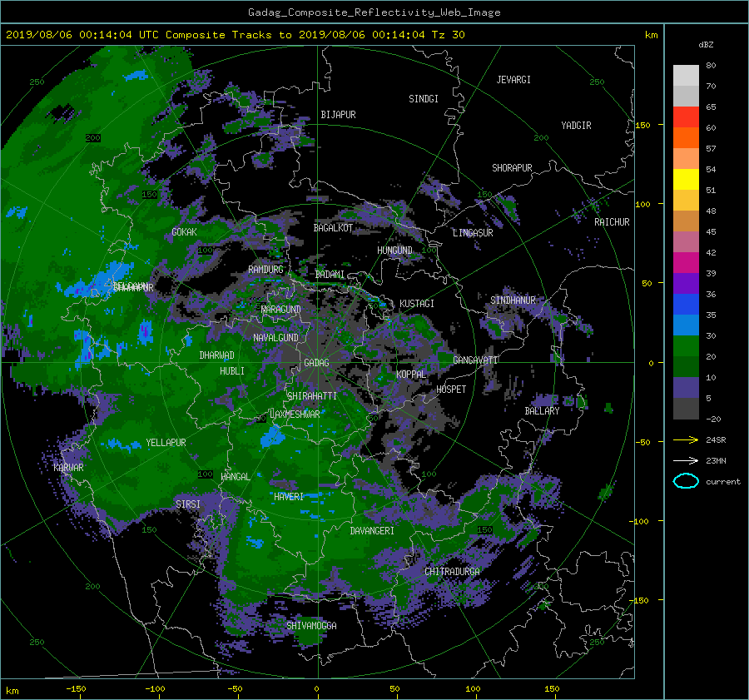
Task: Click the SHIVAMOGGA city label
Action: pyautogui.click(x=311, y=626)
